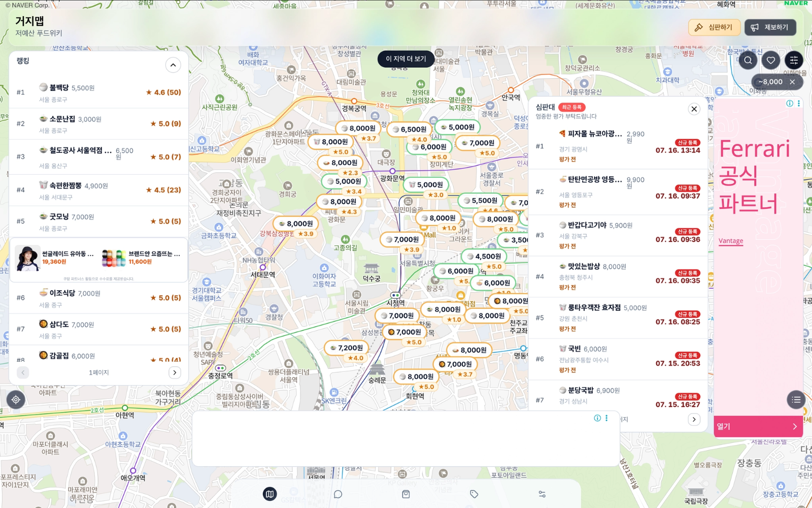
Task: Open 심판대 #6 국빈 entry
Action: [x=618, y=359]
